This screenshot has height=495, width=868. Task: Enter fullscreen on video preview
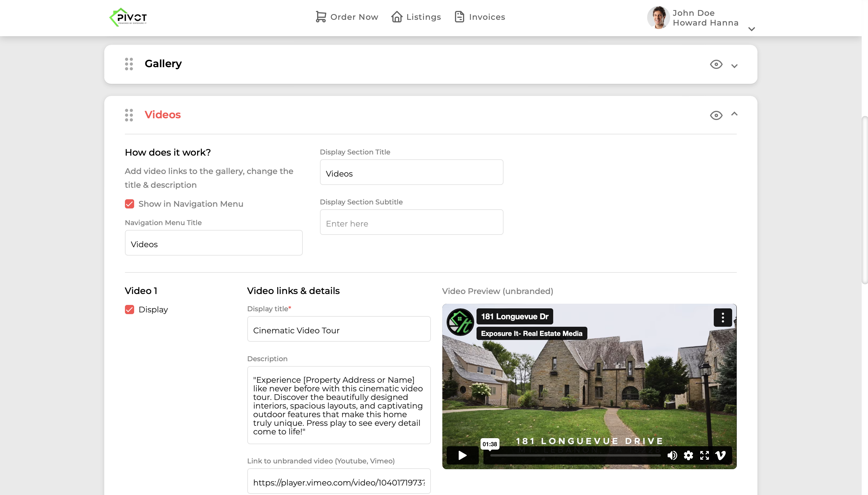[704, 455]
